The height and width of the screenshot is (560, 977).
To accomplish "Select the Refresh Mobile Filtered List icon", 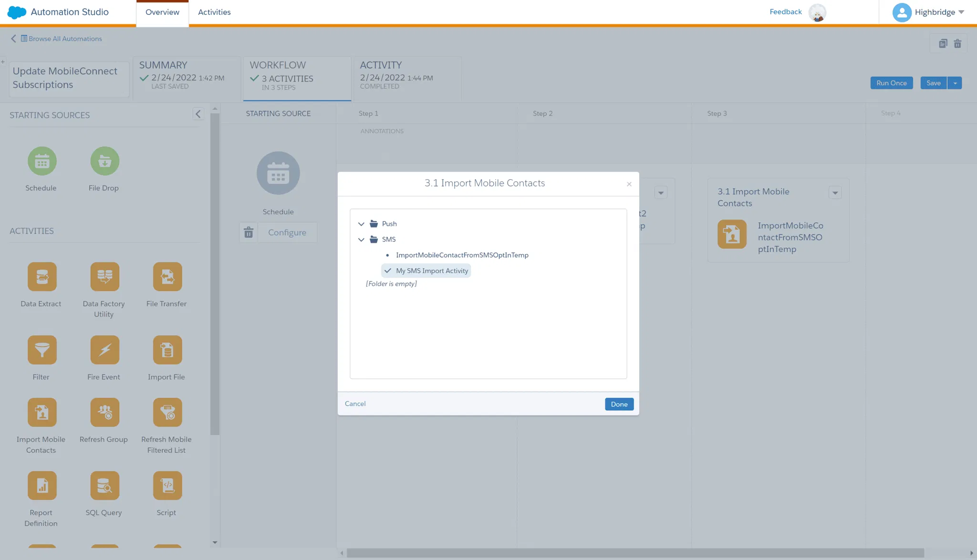I will (167, 412).
